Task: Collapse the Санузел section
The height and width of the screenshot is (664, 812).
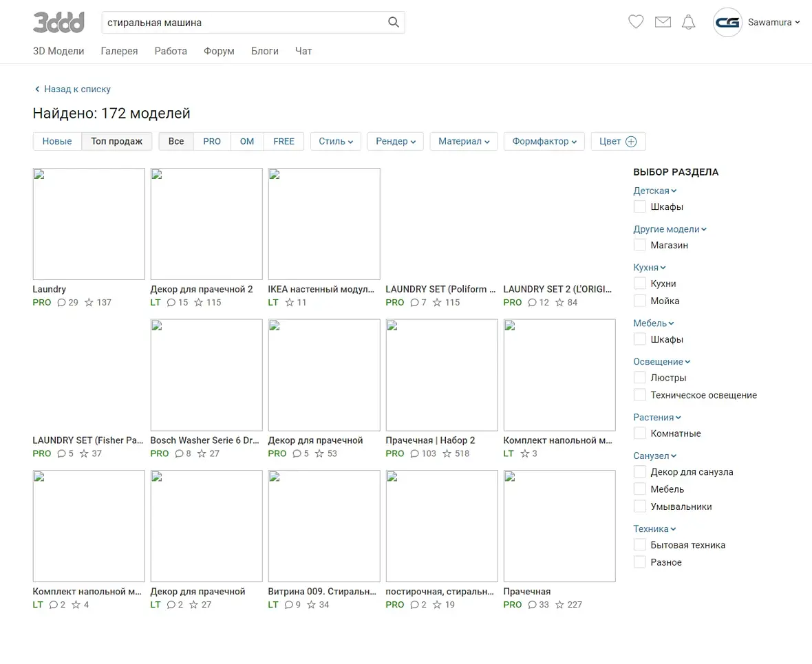Action: point(654,456)
